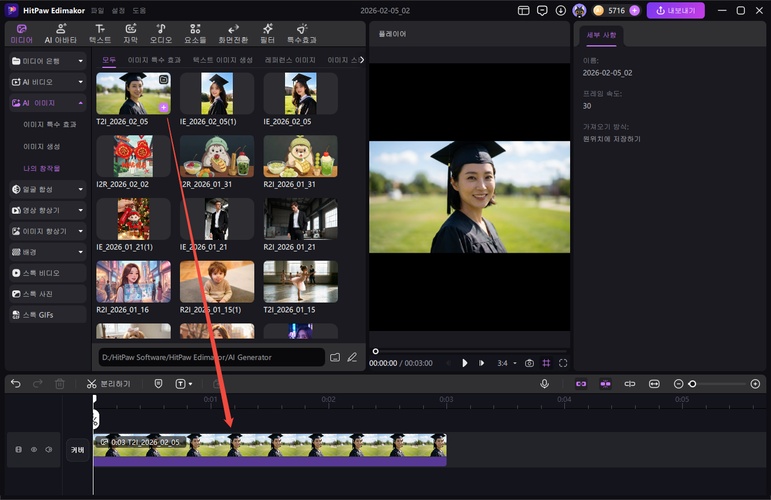The image size is (771, 500).
Task: Toggle track visibility eye icon
Action: pyautogui.click(x=33, y=450)
